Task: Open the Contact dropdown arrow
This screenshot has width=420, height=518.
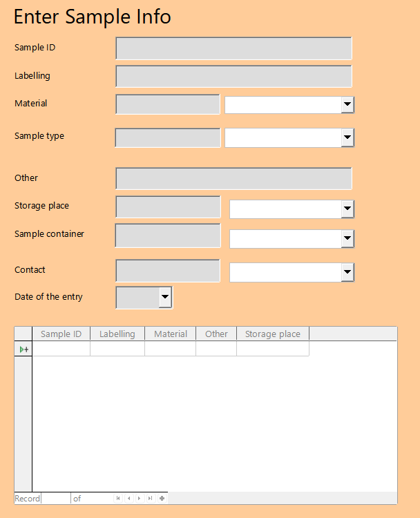Action: tap(347, 272)
